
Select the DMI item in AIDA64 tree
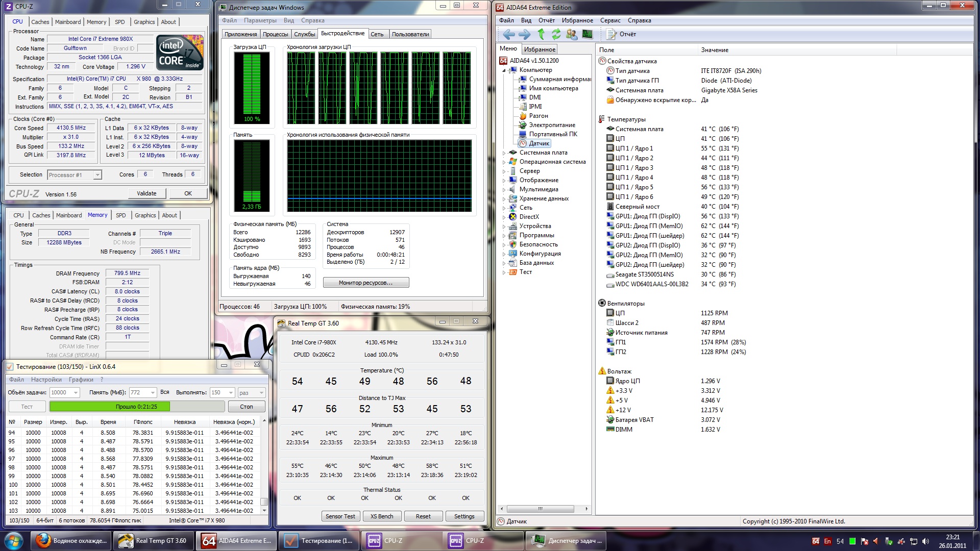click(x=530, y=97)
